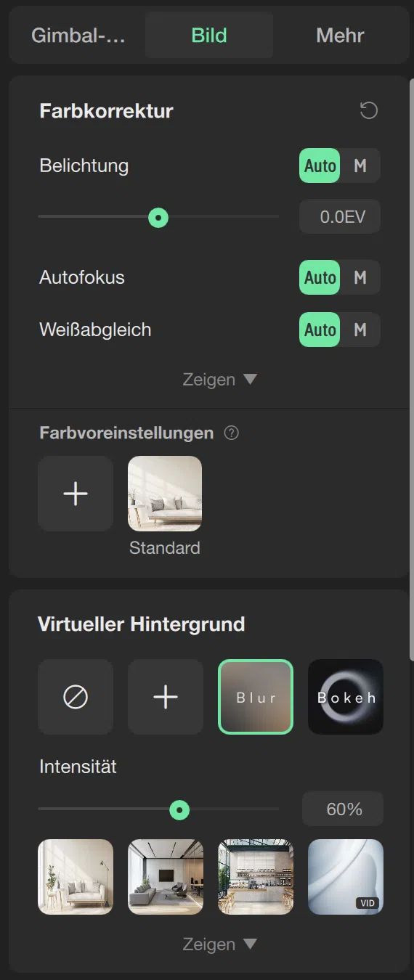Select the Blur background effect
The width and height of the screenshot is (414, 980).
[256, 697]
